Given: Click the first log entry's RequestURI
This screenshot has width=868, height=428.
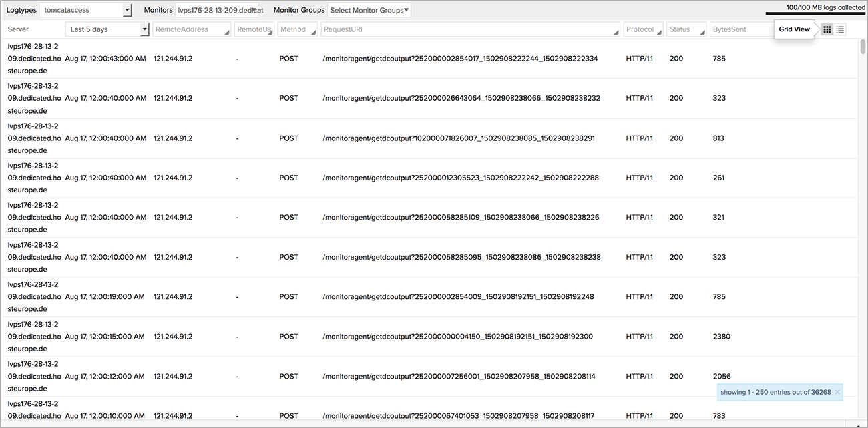Looking at the screenshot, I should 459,59.
